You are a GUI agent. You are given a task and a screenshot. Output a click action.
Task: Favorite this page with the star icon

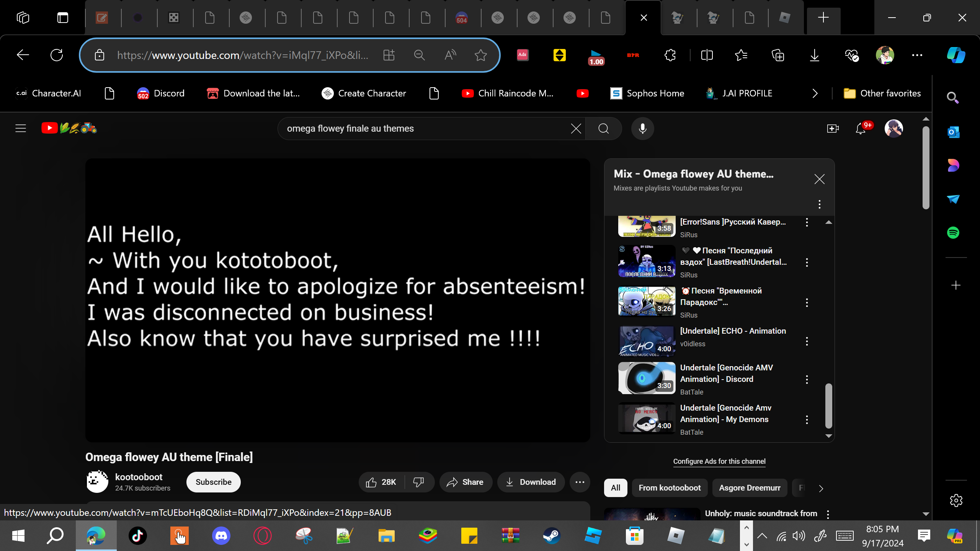(x=480, y=55)
